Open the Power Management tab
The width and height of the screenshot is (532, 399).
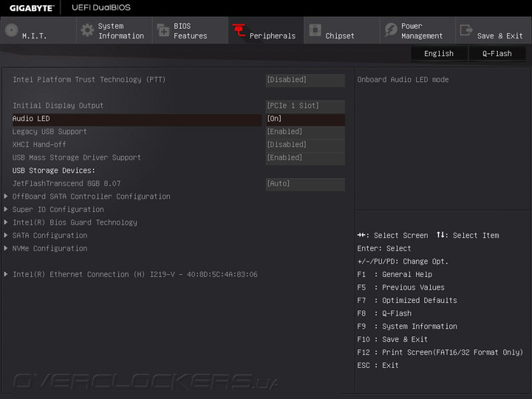point(418,30)
